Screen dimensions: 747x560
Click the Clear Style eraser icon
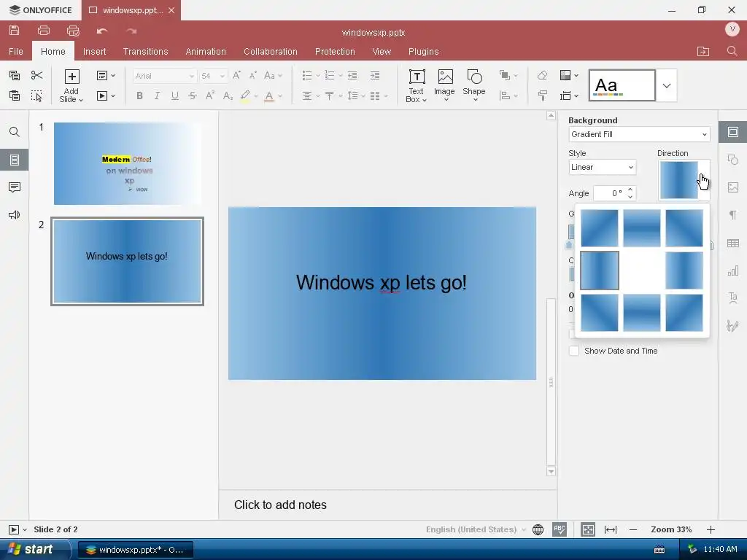pyautogui.click(x=542, y=75)
